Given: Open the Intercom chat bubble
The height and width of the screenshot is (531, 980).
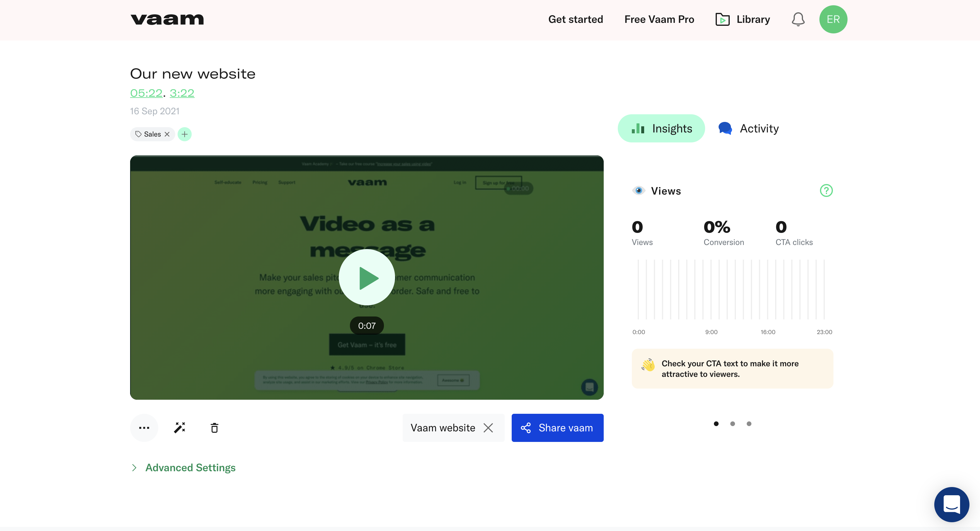Looking at the screenshot, I should [x=952, y=504].
